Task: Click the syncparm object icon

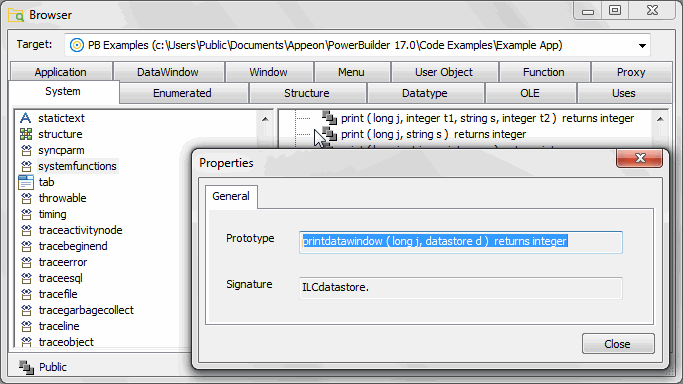Action: coord(26,150)
